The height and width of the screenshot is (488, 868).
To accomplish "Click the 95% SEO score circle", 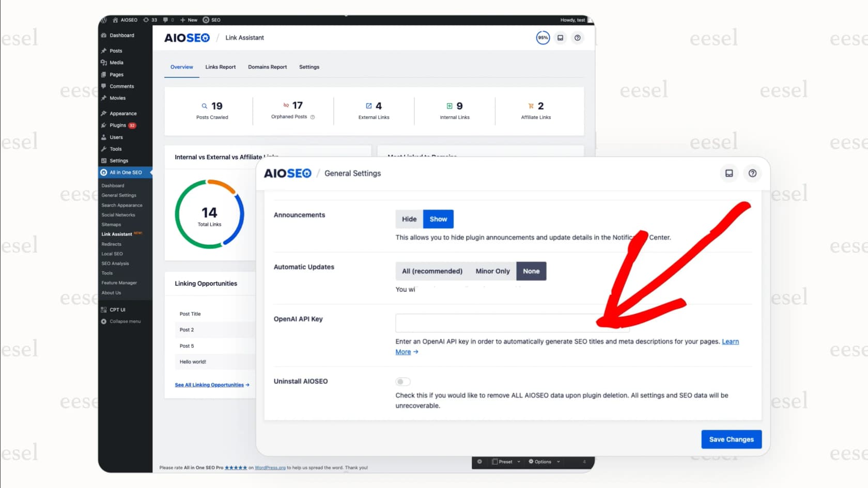I will click(x=542, y=38).
